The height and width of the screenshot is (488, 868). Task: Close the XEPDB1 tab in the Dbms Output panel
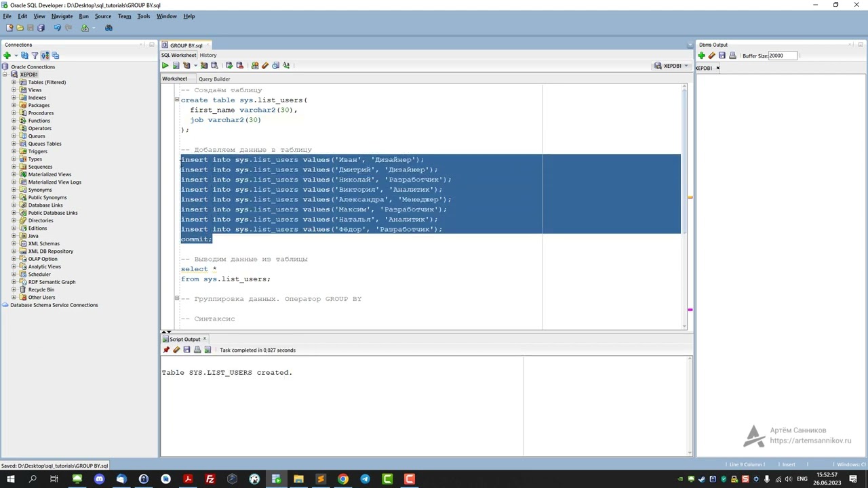point(717,68)
